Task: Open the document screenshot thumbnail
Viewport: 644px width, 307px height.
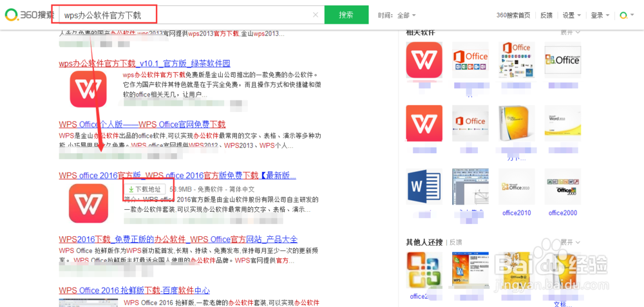Action: pyautogui.click(x=470, y=187)
